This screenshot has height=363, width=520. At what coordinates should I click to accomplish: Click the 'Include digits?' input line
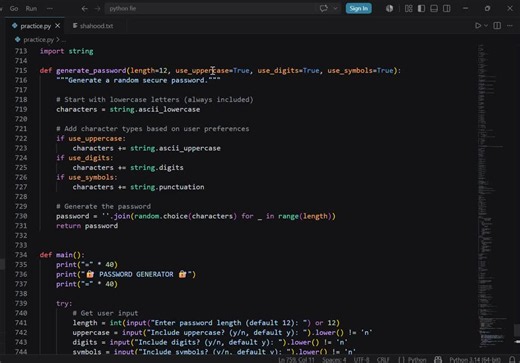(x=210, y=342)
